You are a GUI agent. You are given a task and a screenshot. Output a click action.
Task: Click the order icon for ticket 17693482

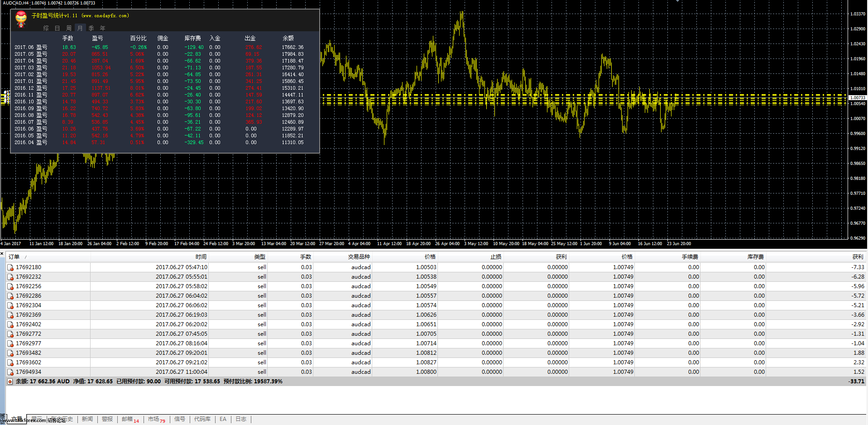[x=10, y=353]
